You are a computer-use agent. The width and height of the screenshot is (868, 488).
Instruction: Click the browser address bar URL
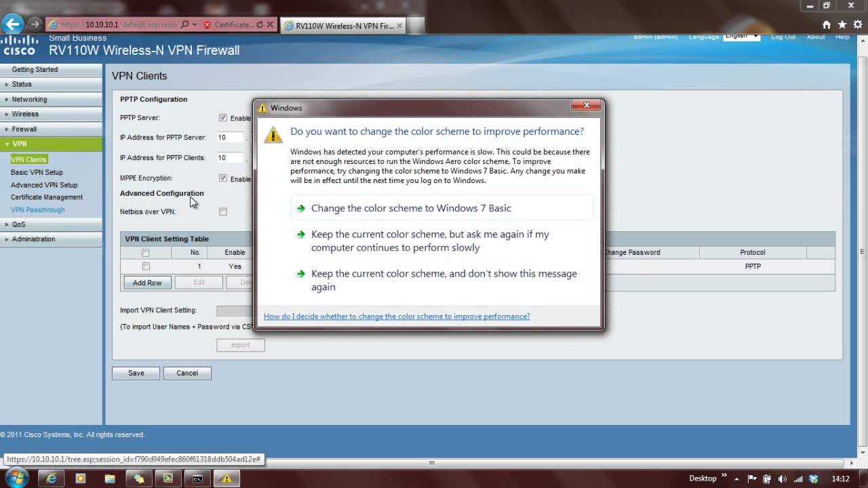pos(119,25)
